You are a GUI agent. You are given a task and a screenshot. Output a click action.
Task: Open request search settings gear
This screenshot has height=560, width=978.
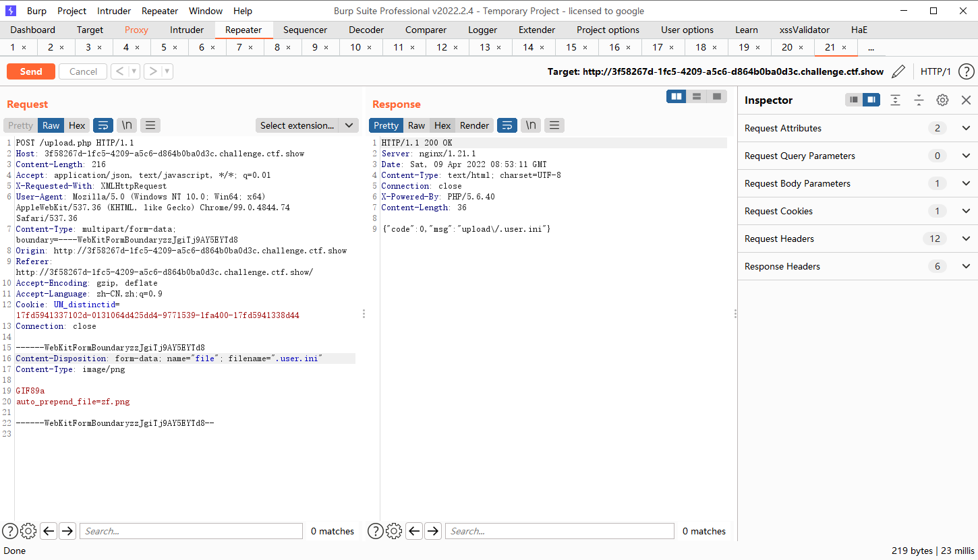(x=28, y=531)
